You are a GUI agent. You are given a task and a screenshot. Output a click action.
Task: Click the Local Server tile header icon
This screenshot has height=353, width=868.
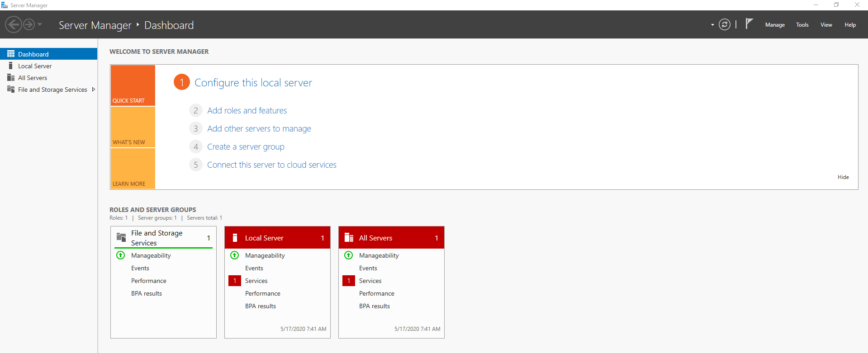pyautogui.click(x=235, y=238)
